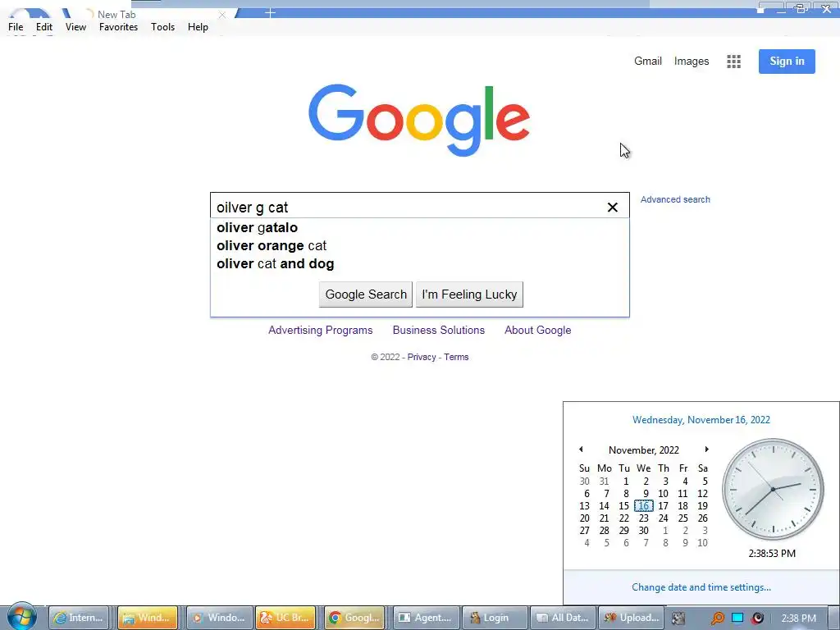
Task: Select November 13 in the calendar
Action: pos(584,505)
